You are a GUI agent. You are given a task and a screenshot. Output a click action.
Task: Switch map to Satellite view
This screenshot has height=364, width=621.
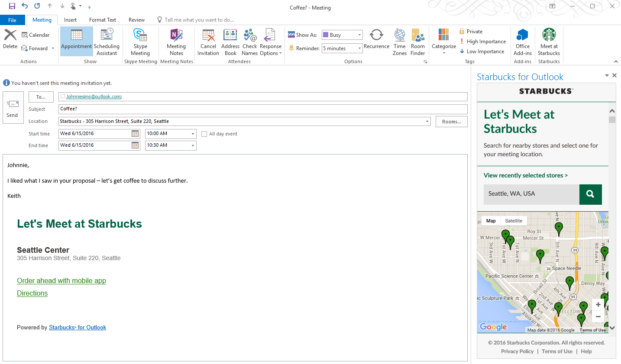point(514,221)
